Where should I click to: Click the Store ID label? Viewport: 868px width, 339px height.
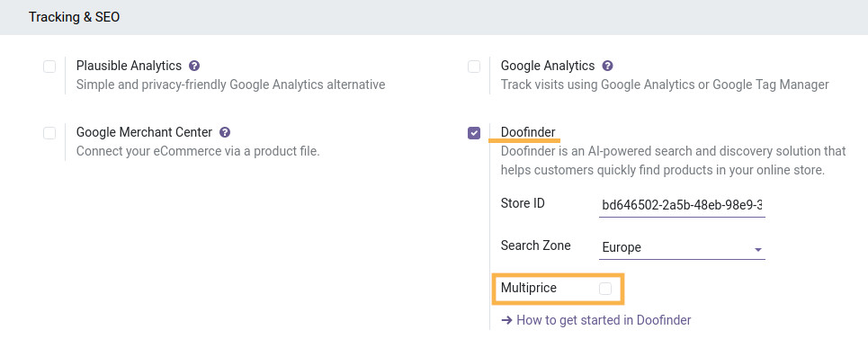[523, 203]
